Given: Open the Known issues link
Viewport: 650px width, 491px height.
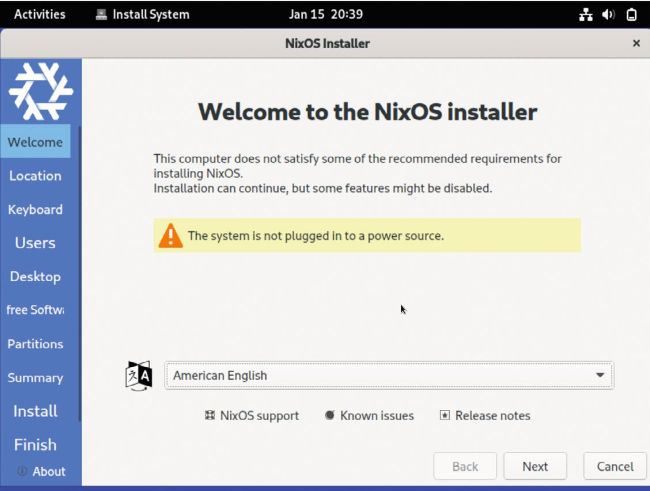Looking at the screenshot, I should click(369, 416).
